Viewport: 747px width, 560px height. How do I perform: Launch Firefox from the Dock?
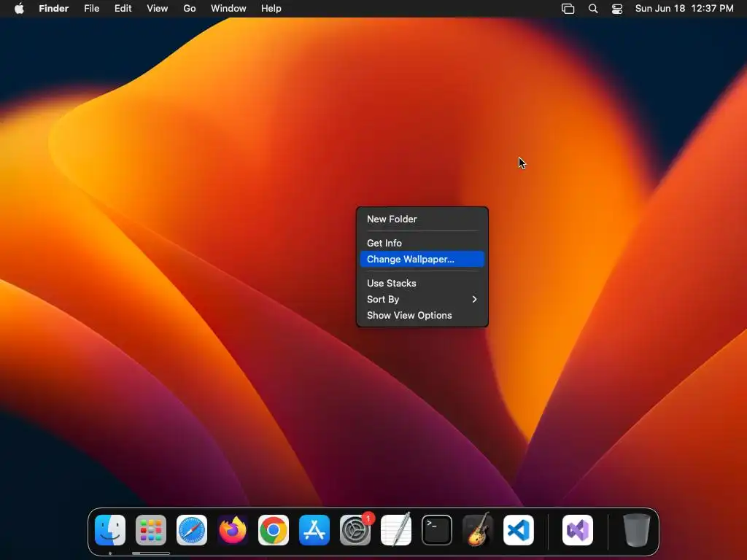tap(233, 530)
